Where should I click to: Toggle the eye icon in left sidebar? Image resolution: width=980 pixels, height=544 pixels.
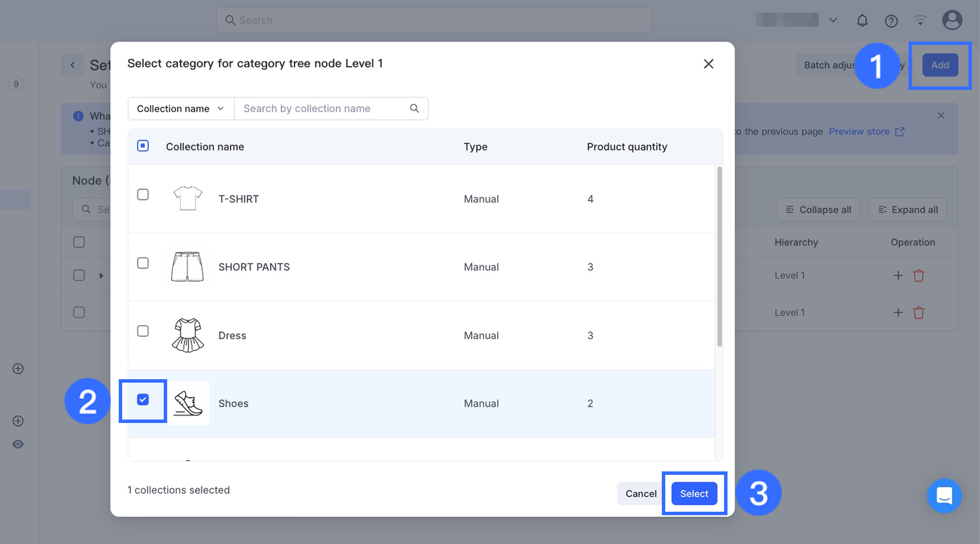(x=18, y=444)
